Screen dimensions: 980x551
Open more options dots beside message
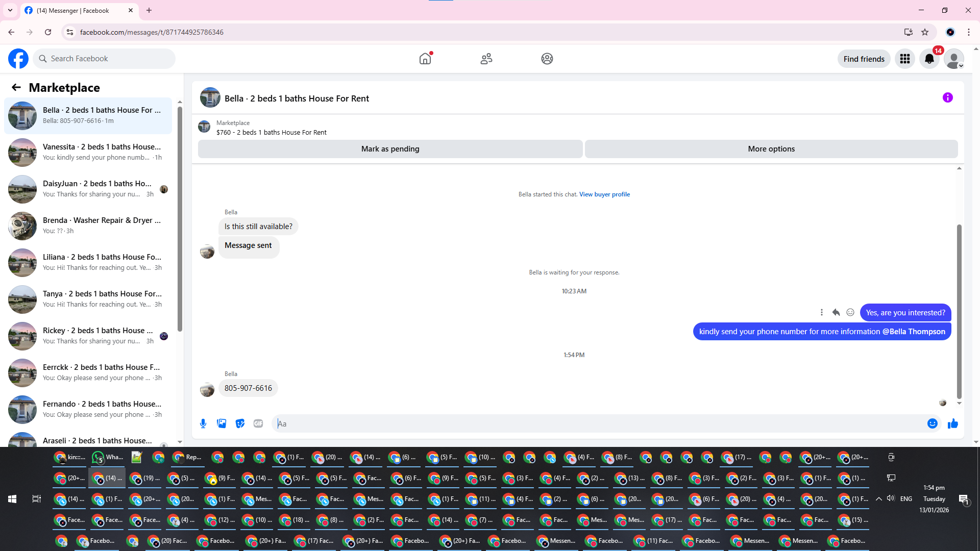tap(822, 312)
